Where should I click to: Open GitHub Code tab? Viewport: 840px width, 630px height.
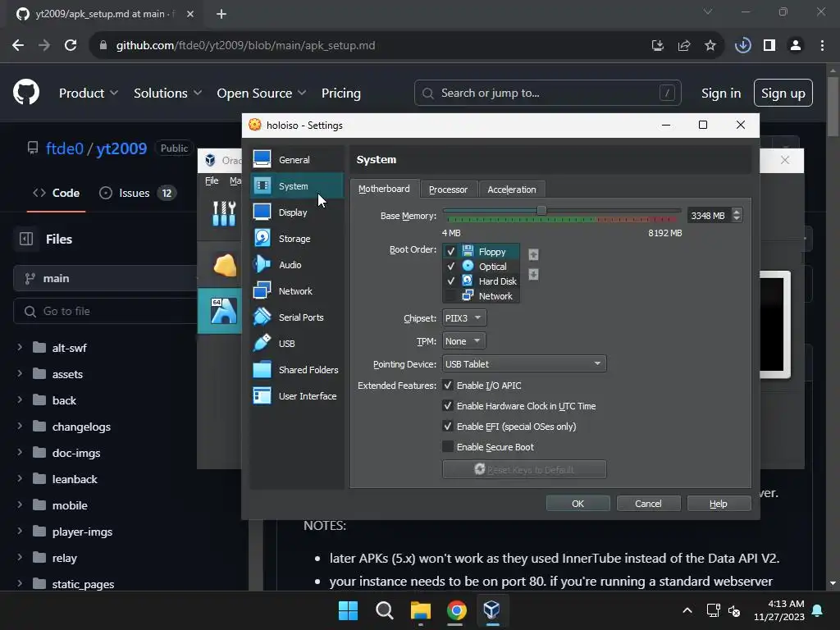click(57, 193)
